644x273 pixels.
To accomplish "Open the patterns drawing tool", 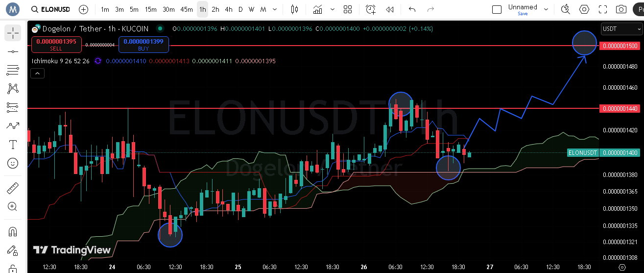I will 13,89.
